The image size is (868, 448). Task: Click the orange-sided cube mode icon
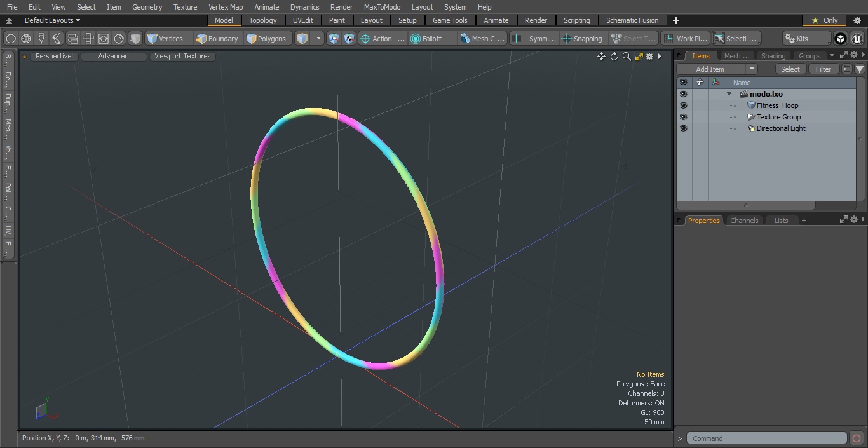tap(302, 39)
